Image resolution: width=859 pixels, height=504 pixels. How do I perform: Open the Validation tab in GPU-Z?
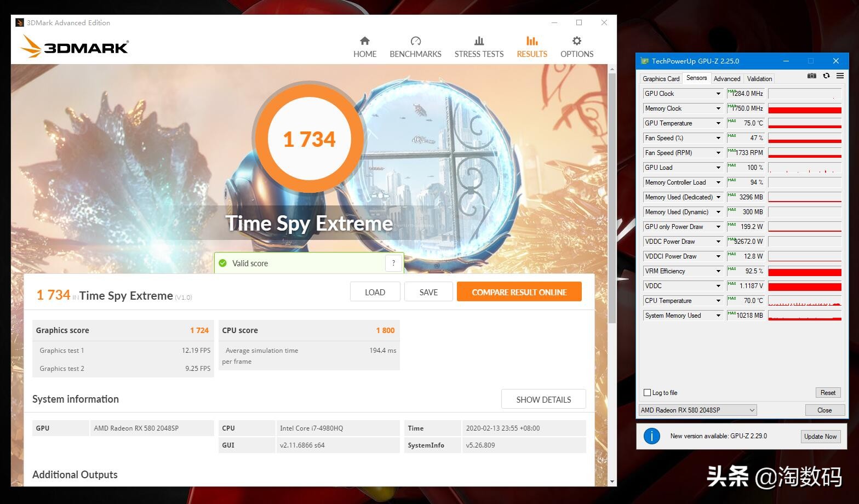(759, 79)
